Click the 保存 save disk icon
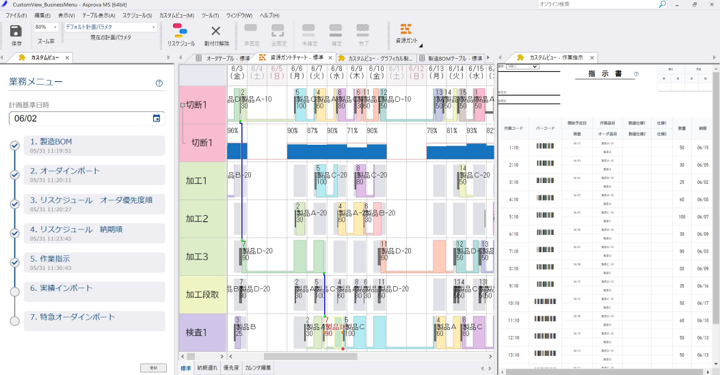Viewport: 720px width, 375px height. click(x=16, y=31)
